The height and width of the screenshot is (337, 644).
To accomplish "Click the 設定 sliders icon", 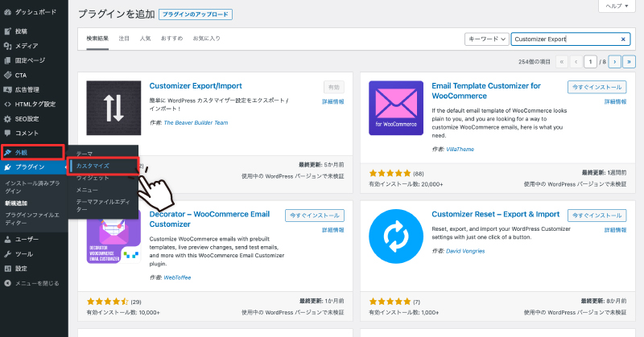I will [7, 269].
